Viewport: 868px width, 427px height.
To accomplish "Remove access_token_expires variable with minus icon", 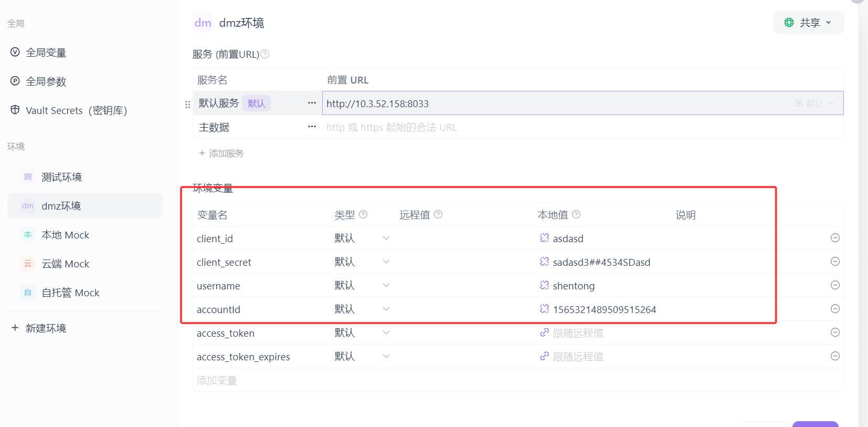I will click(835, 356).
